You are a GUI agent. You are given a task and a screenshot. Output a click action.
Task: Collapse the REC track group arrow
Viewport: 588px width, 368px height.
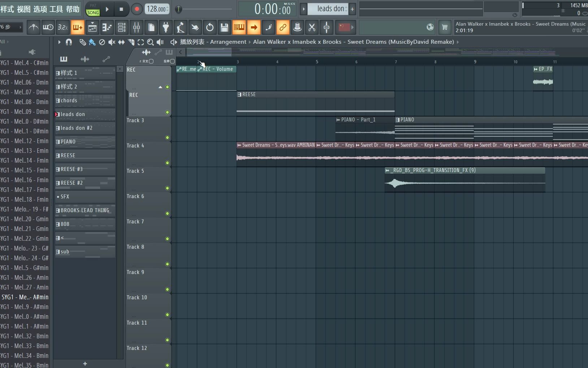(x=160, y=87)
